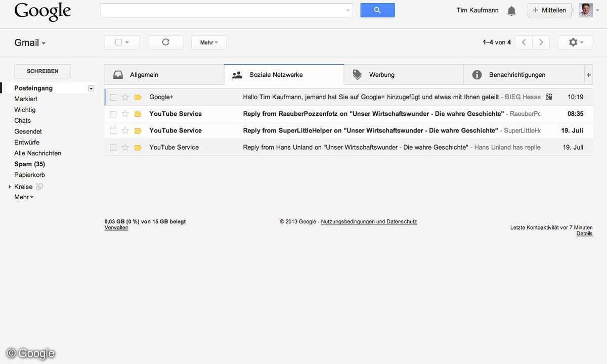
Task: Select the RaeuberPozzenfotz email checkbox
Action: click(113, 114)
